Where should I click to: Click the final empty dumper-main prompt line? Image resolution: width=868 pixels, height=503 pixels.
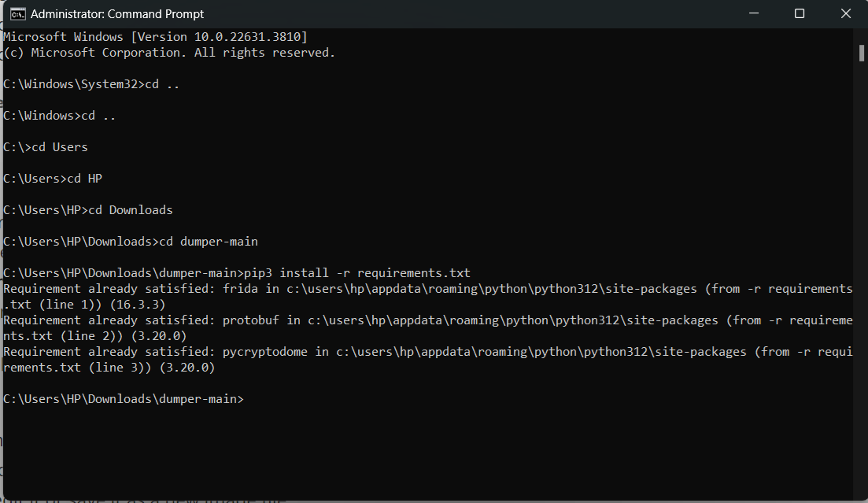pyautogui.click(x=124, y=399)
